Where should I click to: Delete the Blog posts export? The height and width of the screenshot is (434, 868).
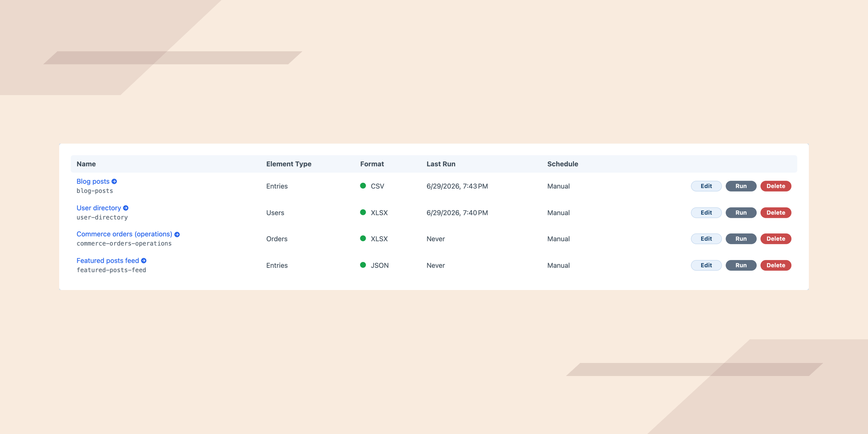pyautogui.click(x=776, y=186)
